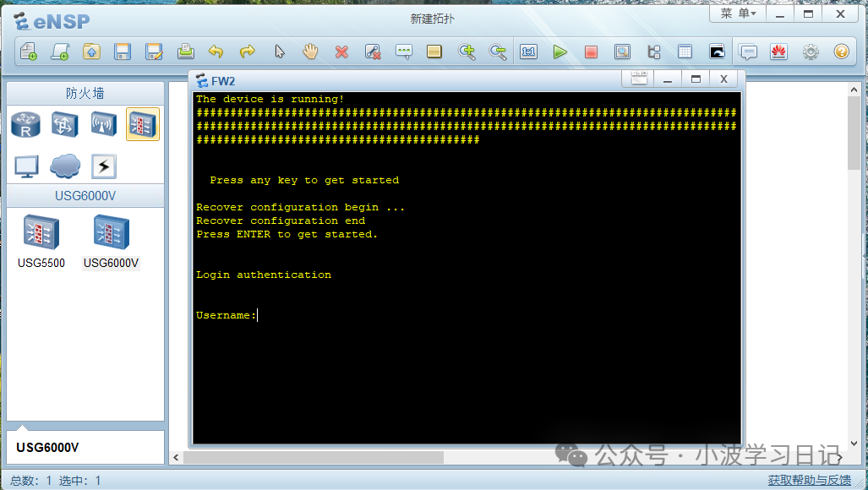Select the cloud device category
Screen dimensions: 868x490
pyautogui.click(x=65, y=166)
